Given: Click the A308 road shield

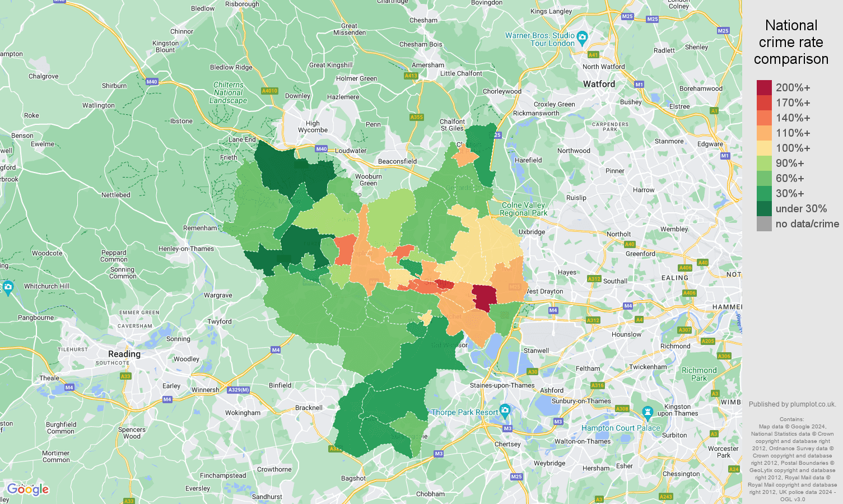Looking at the screenshot, I should click(x=622, y=409).
